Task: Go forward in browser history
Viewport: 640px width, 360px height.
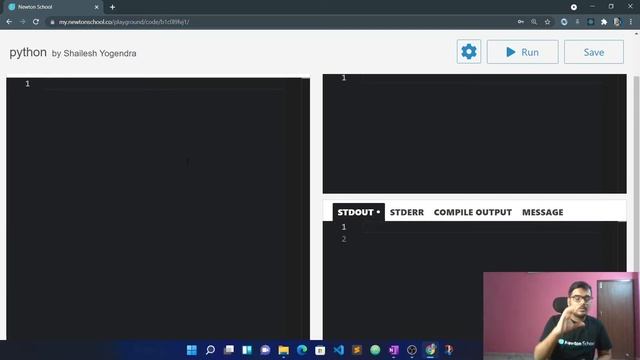Action: click(x=22, y=22)
